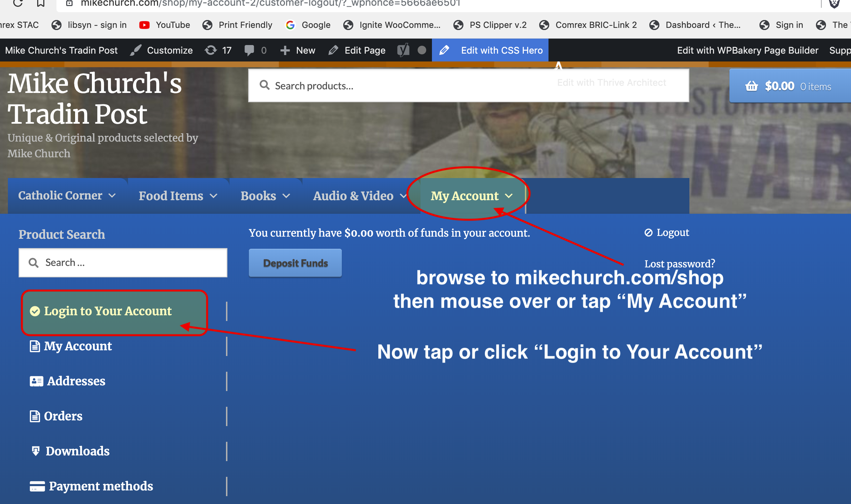The width and height of the screenshot is (851, 504).
Task: Click the download icon beside Downloads
Action: tap(36, 451)
